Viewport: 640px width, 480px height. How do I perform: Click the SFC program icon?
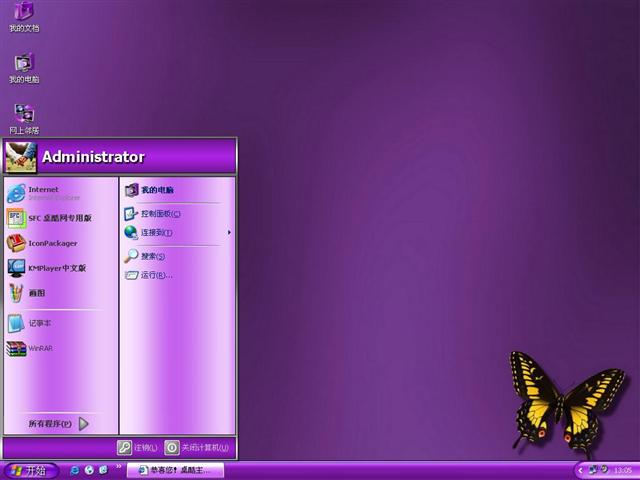(x=16, y=218)
